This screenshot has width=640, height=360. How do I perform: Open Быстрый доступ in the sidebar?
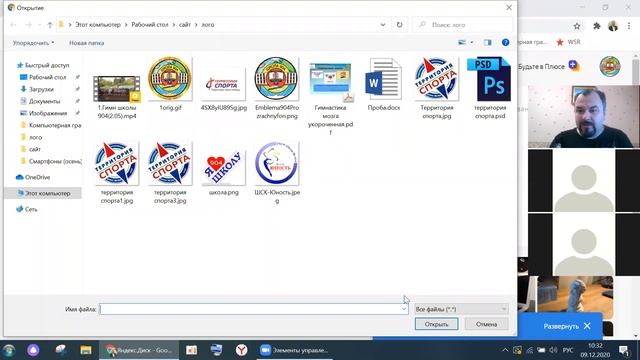coord(43,65)
